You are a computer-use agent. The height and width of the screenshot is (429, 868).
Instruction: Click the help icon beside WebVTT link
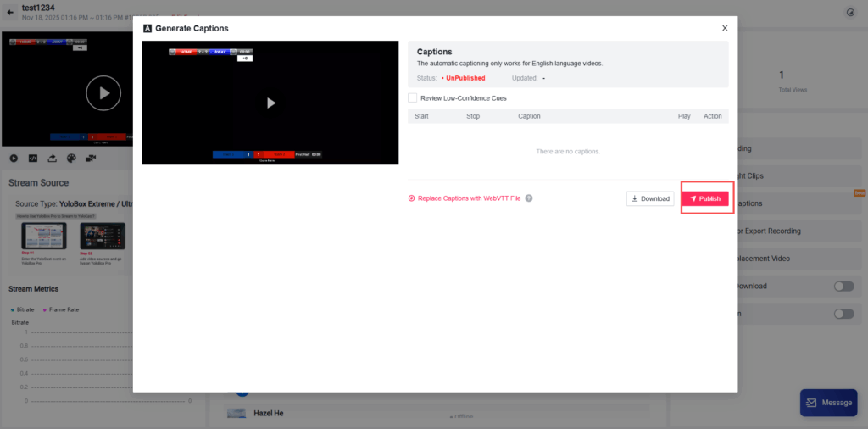(x=529, y=198)
